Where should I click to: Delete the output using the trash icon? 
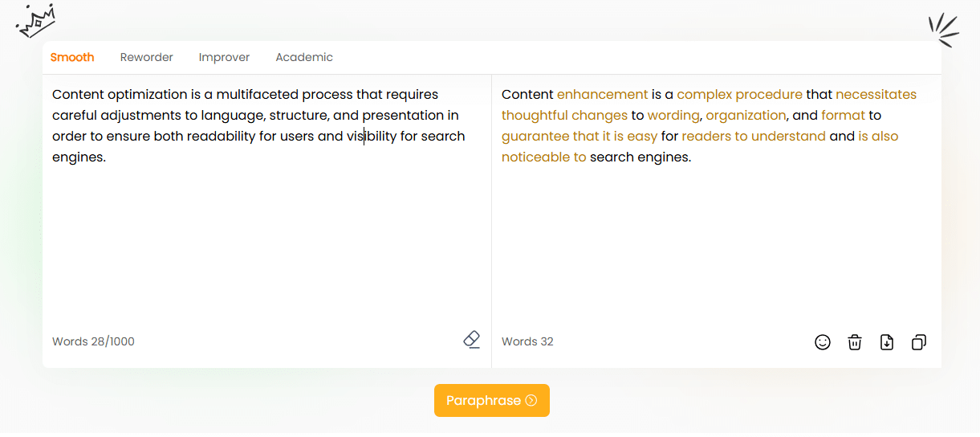pos(855,342)
